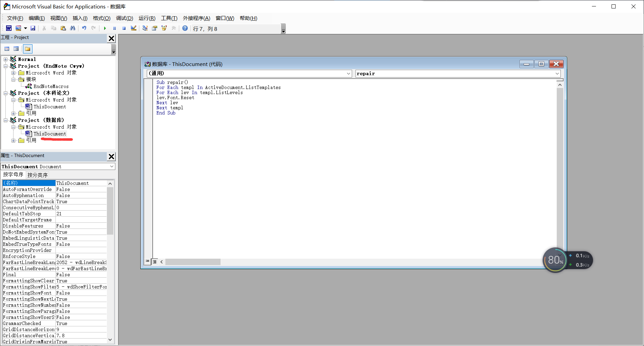This screenshot has width=644, height=346.
Task: Click scroll-up arrow of code window scrollbar
Action: point(560,85)
